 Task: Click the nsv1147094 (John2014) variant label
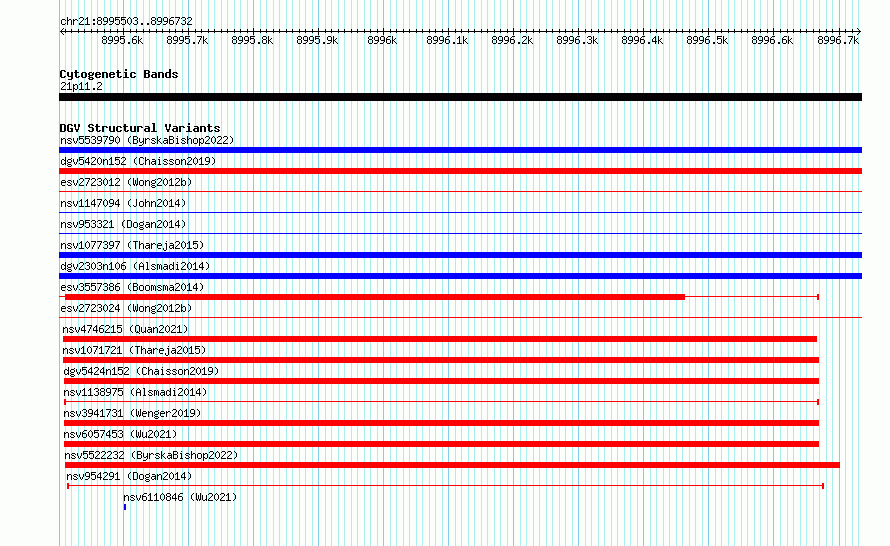(123, 203)
